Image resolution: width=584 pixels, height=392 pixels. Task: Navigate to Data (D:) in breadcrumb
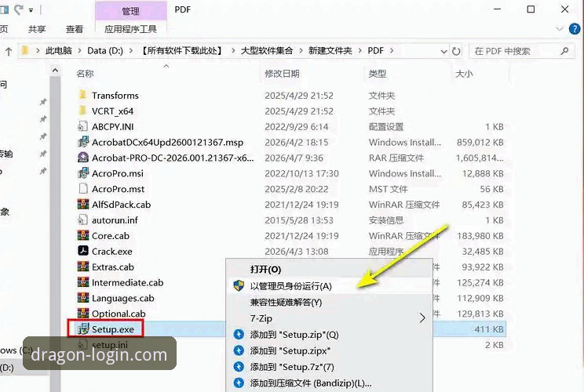pos(105,51)
